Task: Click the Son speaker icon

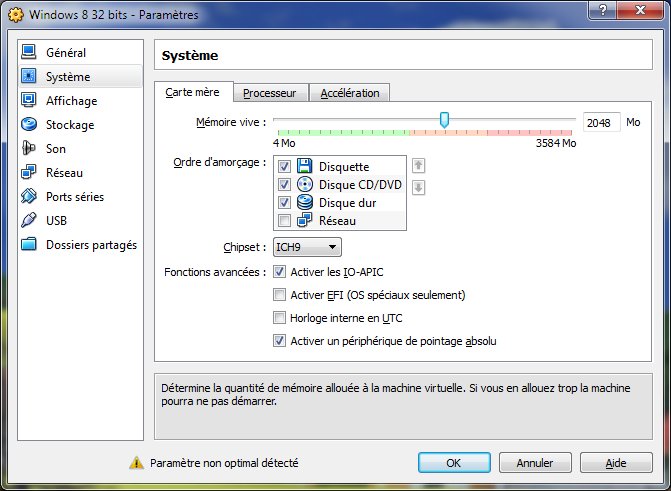Action: coord(29,148)
